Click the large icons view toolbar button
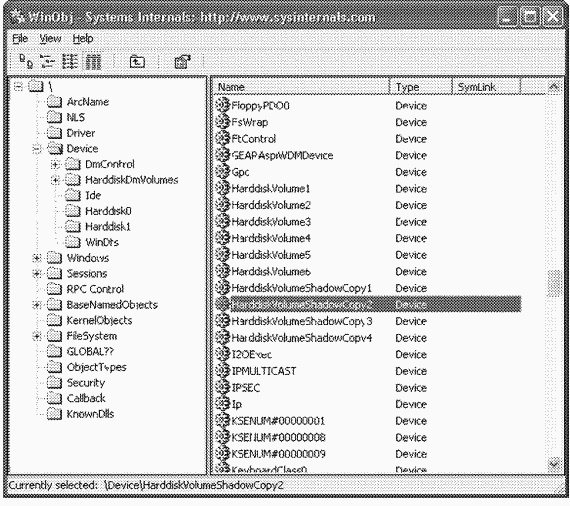Viewport: 570px width, 506px height. pyautogui.click(x=26, y=61)
